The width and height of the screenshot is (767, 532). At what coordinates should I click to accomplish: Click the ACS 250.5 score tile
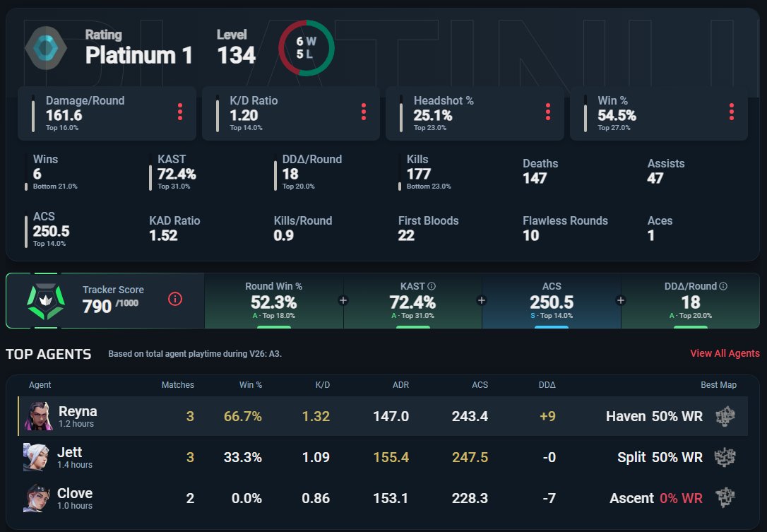552,300
